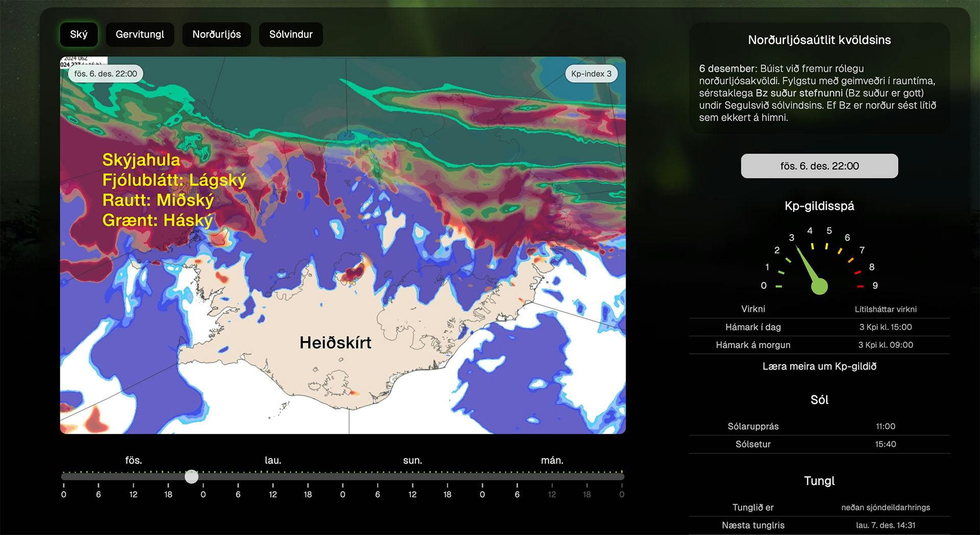Select the 'fös.' day label on timeline
This screenshot has width=980, height=535.
[133, 460]
